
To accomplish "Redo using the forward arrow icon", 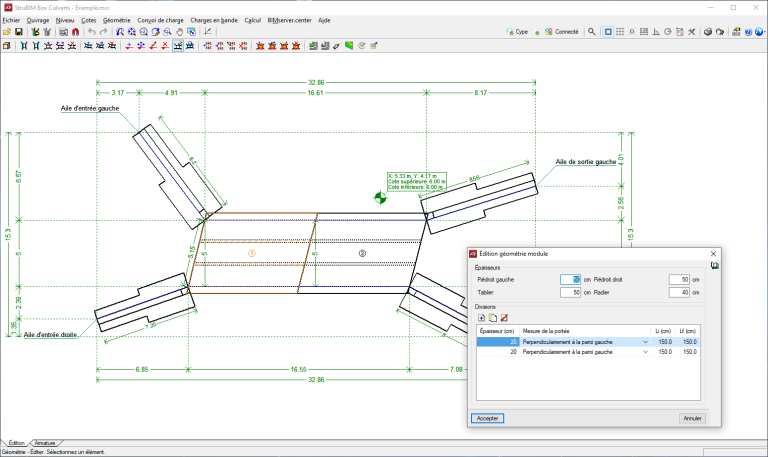I will click(x=103, y=32).
